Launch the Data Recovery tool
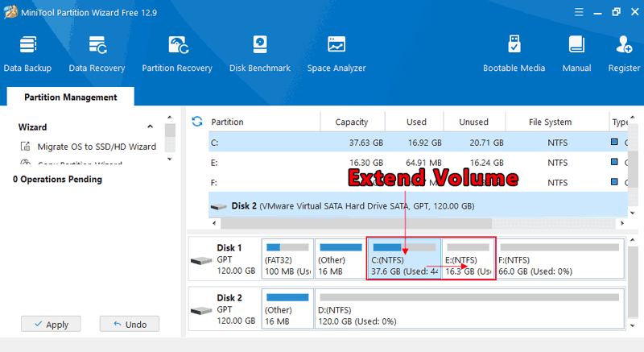Screen dimensions: 644x352 click(97, 53)
